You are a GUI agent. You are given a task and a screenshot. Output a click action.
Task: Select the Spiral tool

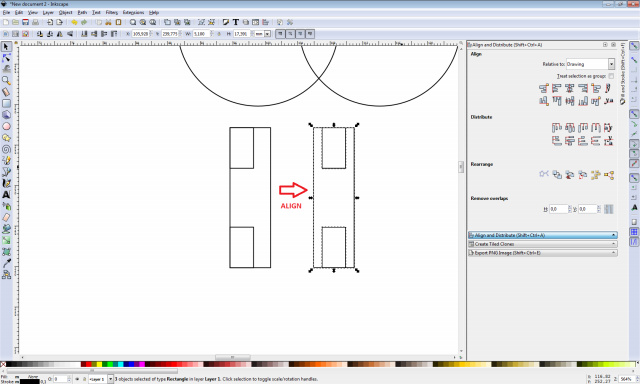click(6, 149)
